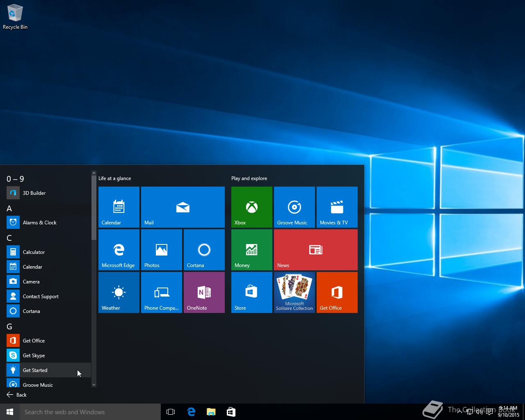Click Get Office in the app list
The image size is (525, 420).
(48, 340)
